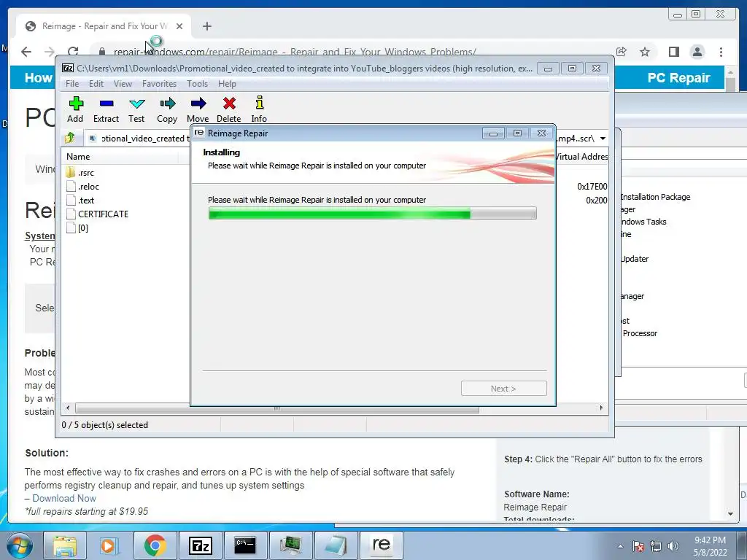Switch to Chrome in the taskbar
This screenshot has width=747, height=560.
click(155, 545)
